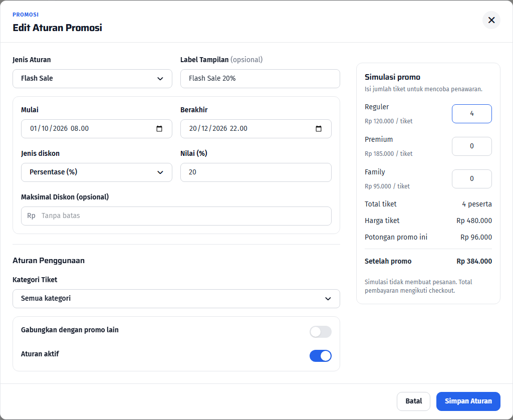Image resolution: width=513 pixels, height=420 pixels.
Task: Click the Aturan Penggunaan section heading
Action: coord(49,261)
